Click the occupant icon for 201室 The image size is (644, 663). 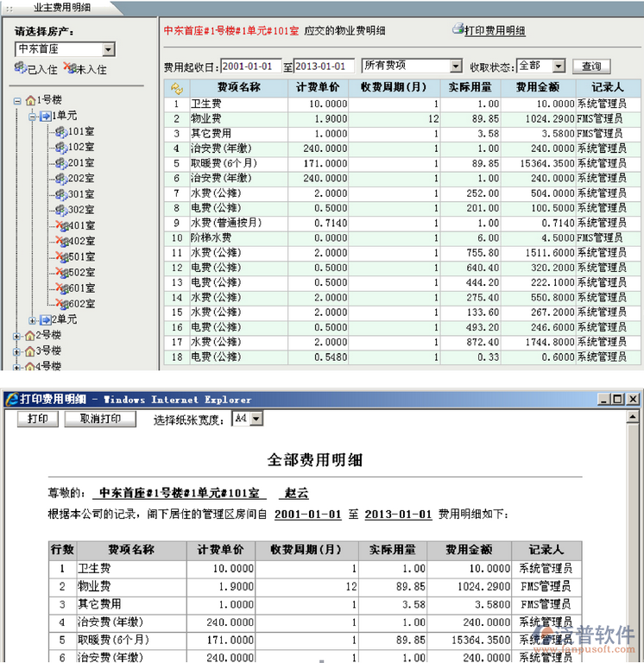click(x=61, y=163)
